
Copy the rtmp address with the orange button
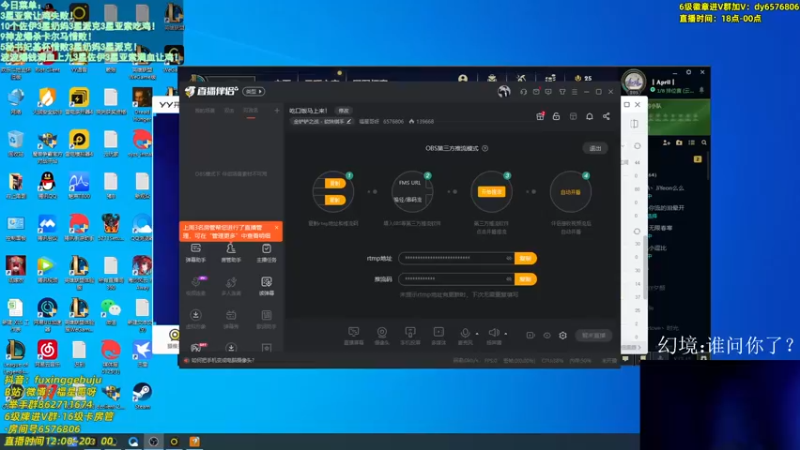(526, 258)
